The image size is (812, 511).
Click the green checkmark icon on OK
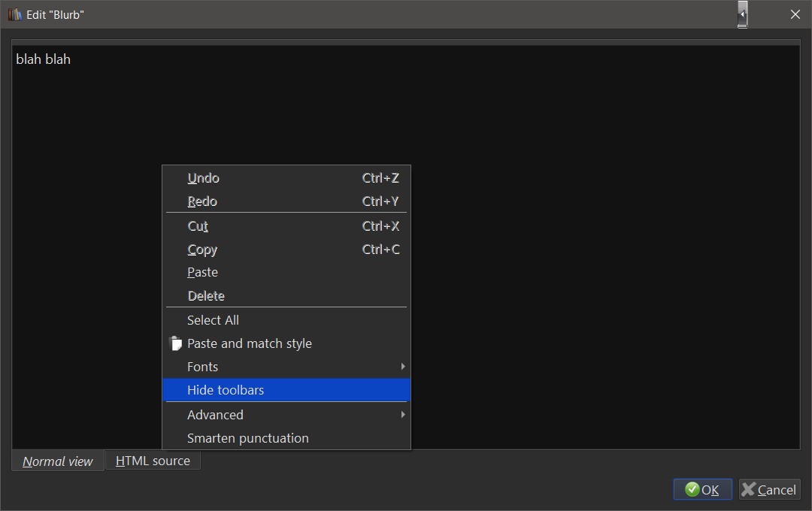[x=692, y=490]
